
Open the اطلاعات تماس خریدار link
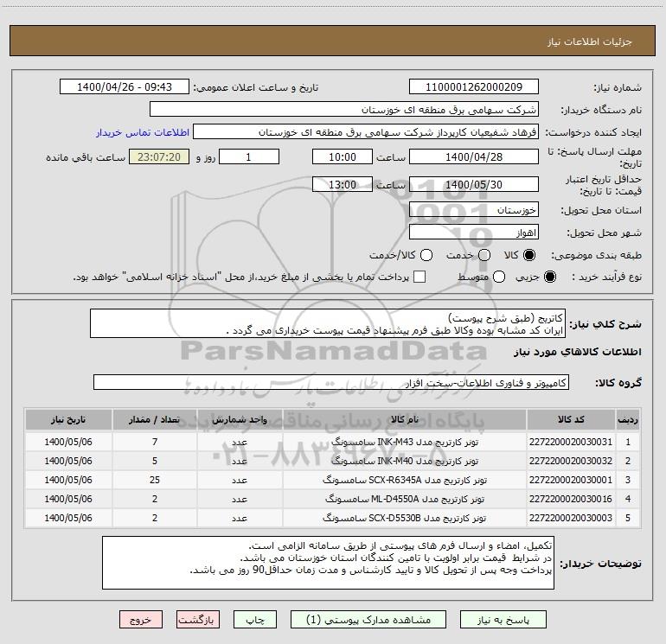click(143, 132)
